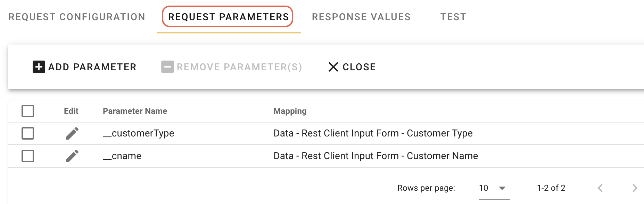Click the pencil edit icon for __customerType
This screenshot has width=644, height=204.
click(72, 133)
